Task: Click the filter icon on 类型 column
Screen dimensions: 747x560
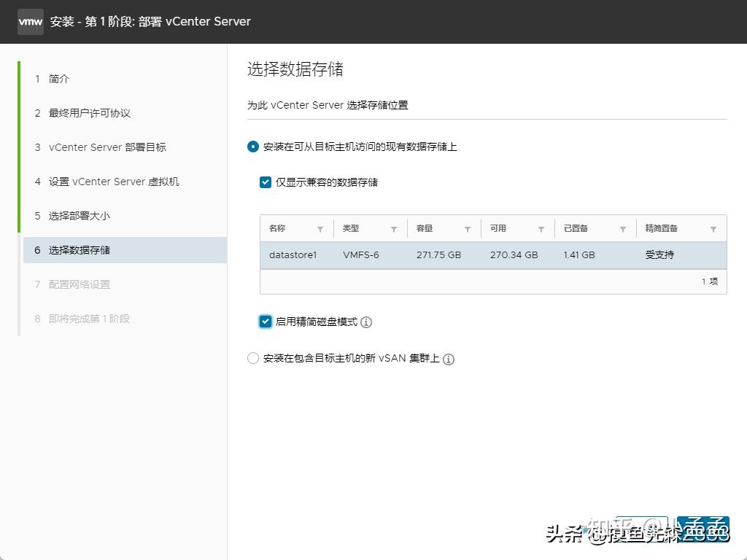Action: point(392,227)
